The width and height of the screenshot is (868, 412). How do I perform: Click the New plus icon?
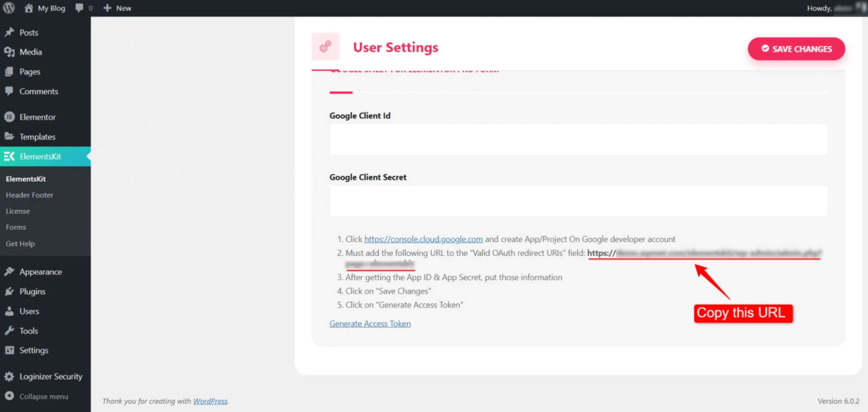pyautogui.click(x=107, y=8)
